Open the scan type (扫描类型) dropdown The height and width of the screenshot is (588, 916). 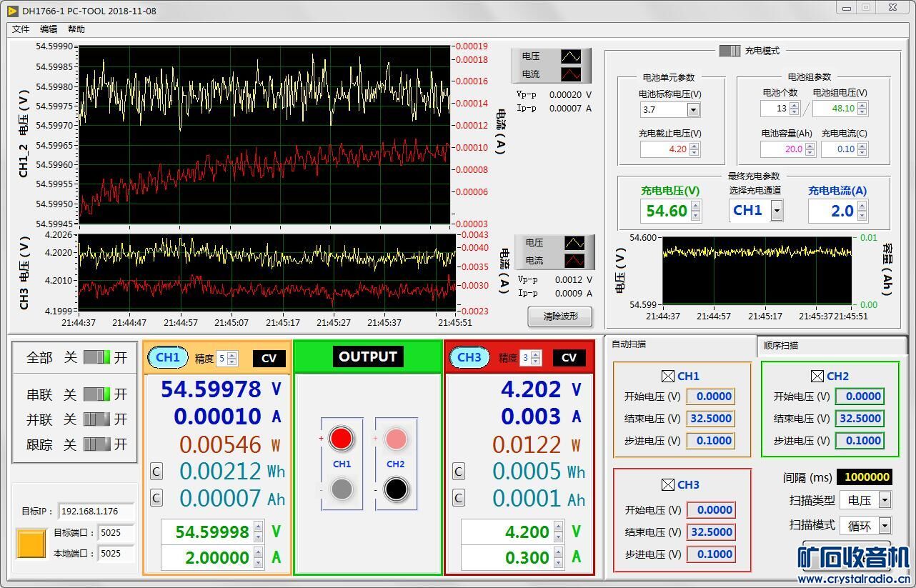tap(885, 500)
